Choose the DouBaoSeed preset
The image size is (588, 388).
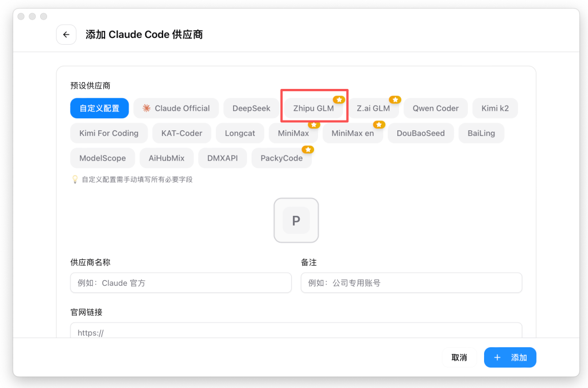click(420, 133)
